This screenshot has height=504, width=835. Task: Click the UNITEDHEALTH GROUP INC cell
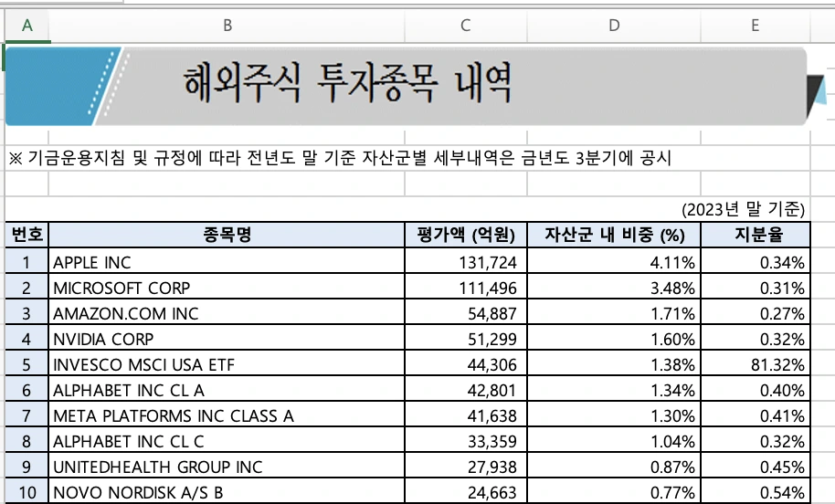[x=227, y=465]
